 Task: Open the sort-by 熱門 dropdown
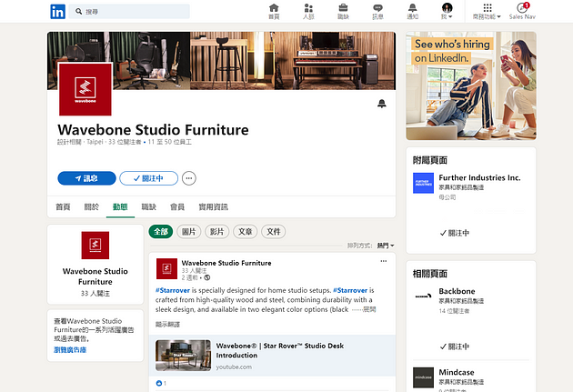[386, 246]
